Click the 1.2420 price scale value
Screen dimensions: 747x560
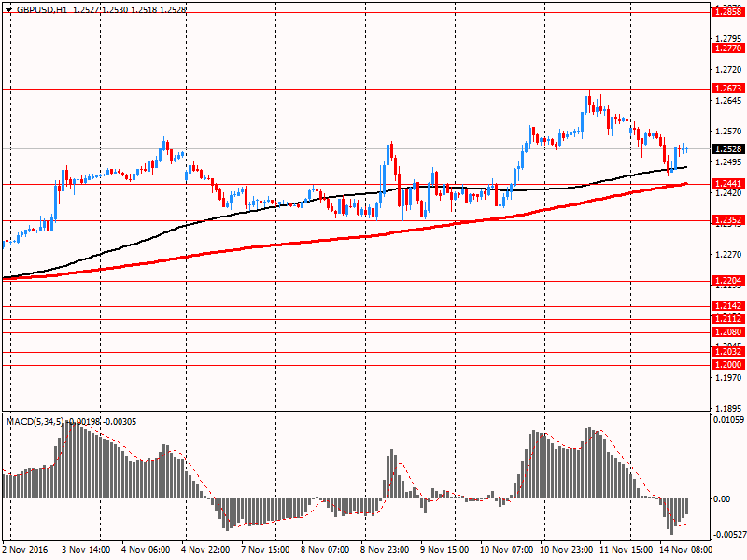[x=728, y=193]
